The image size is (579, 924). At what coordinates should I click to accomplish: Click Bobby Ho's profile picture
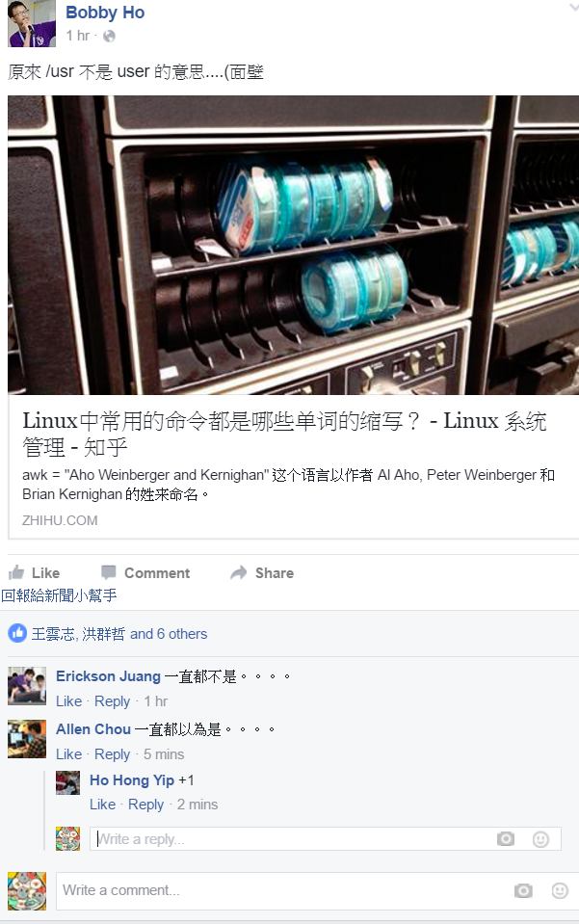click(32, 23)
